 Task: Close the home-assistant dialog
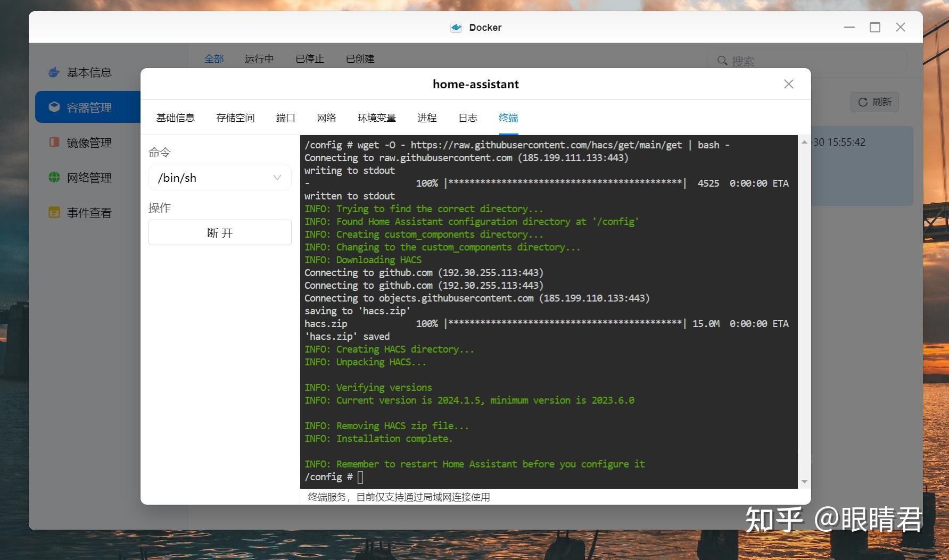(x=788, y=83)
